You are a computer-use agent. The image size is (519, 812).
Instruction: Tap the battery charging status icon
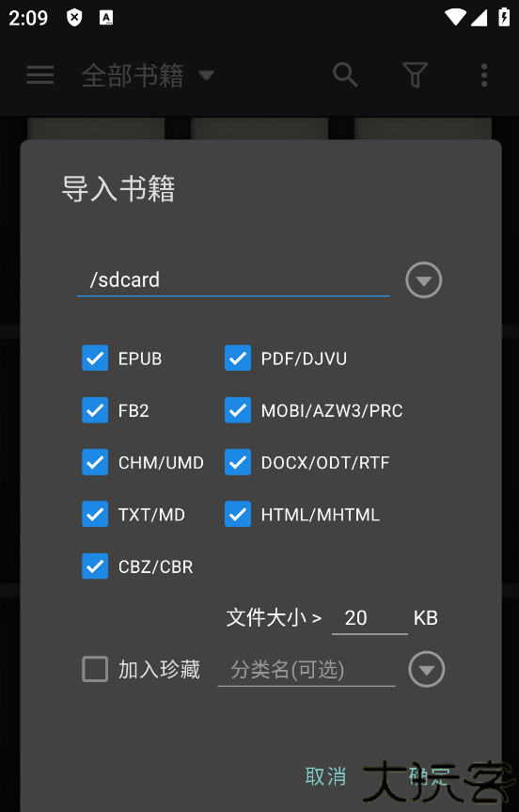[x=503, y=17]
